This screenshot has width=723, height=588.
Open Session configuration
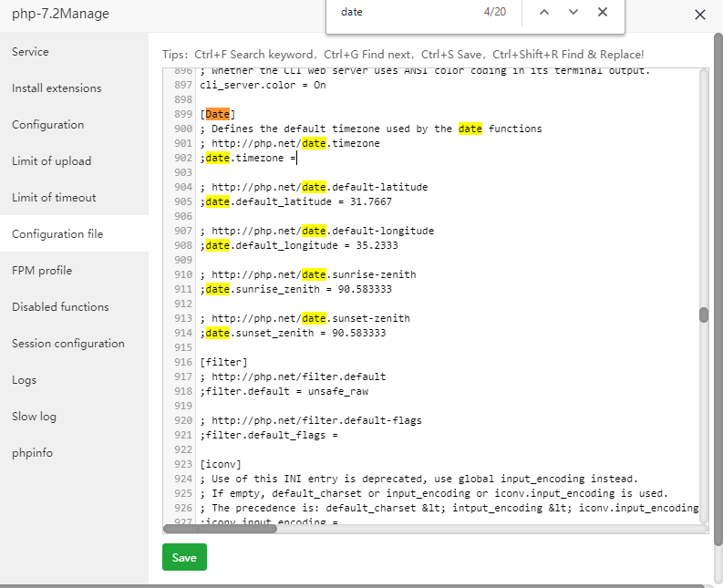tap(68, 344)
